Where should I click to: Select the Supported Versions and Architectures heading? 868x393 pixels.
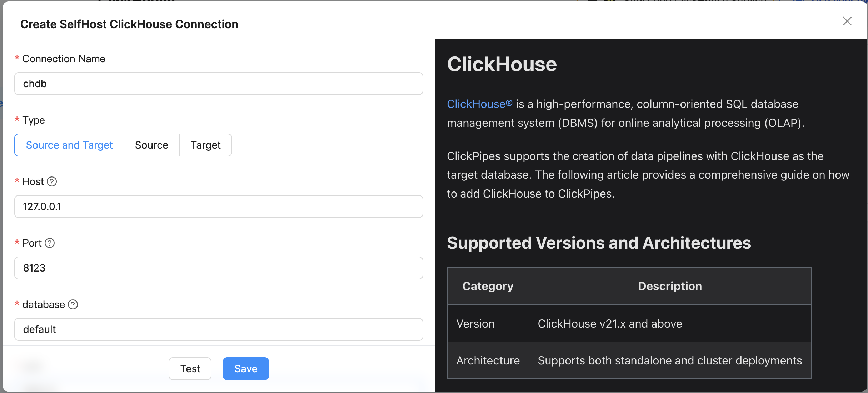pyautogui.click(x=599, y=243)
